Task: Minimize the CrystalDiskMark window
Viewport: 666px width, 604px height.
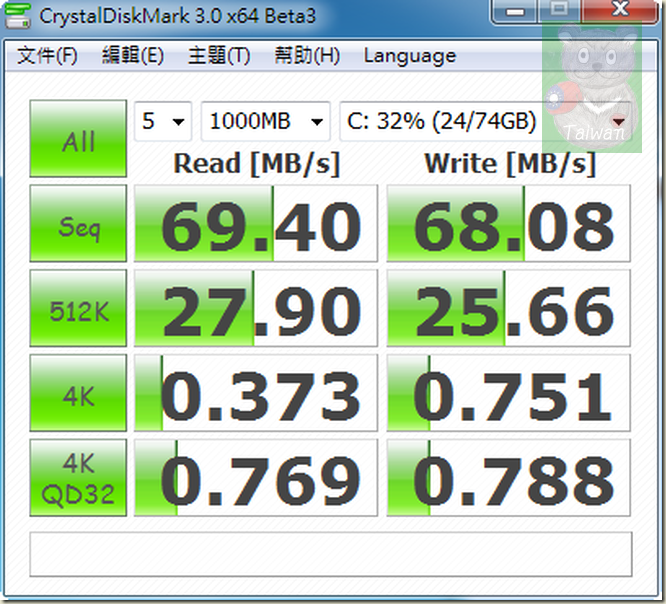Action: coord(515,11)
